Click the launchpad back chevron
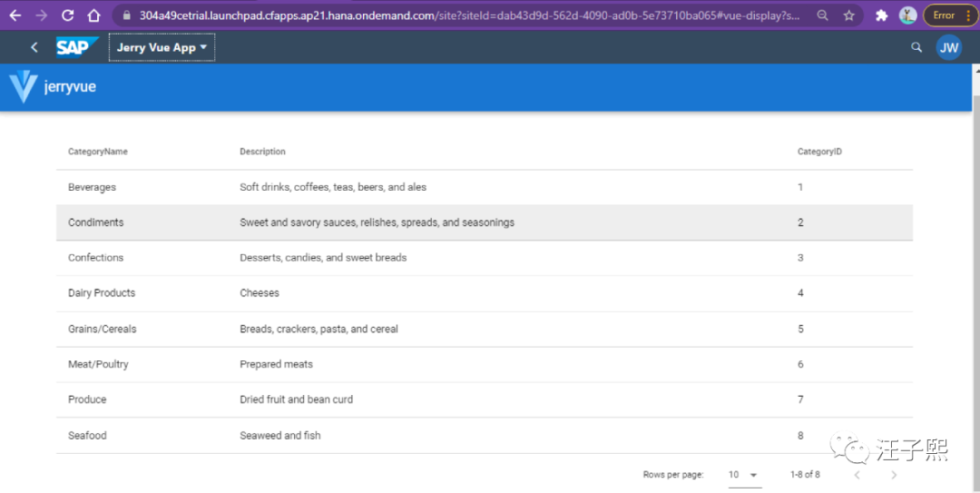The image size is (980, 493). (x=34, y=47)
